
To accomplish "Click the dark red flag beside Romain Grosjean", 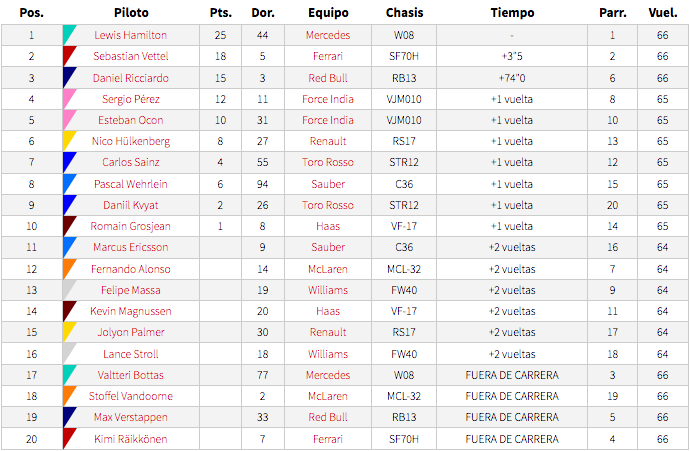I will [x=70, y=226].
